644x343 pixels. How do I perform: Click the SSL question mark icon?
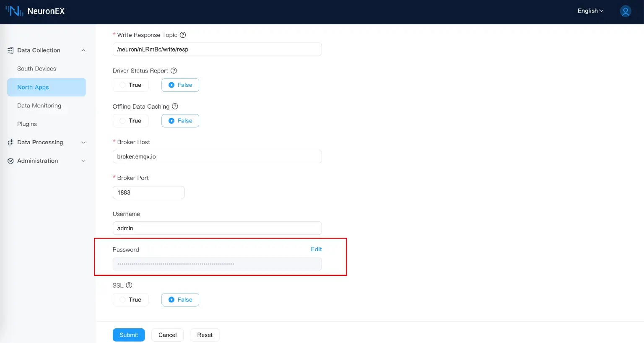point(129,285)
